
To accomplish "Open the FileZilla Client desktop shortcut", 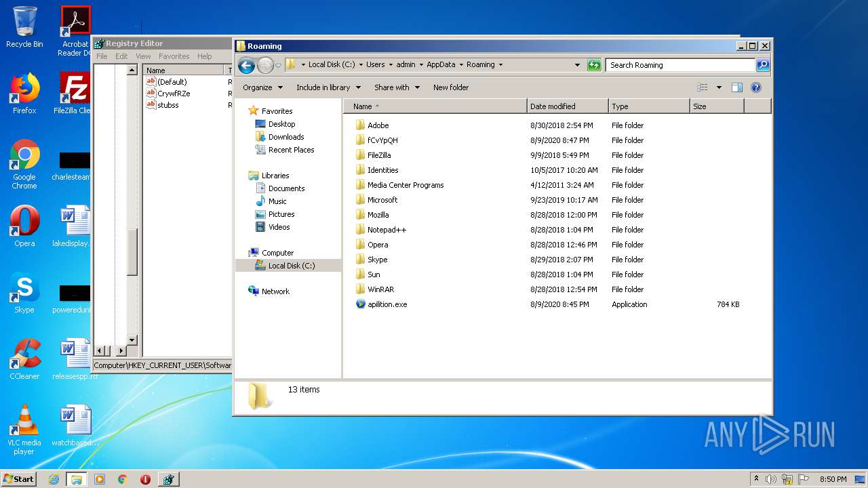I will pyautogui.click(x=75, y=94).
